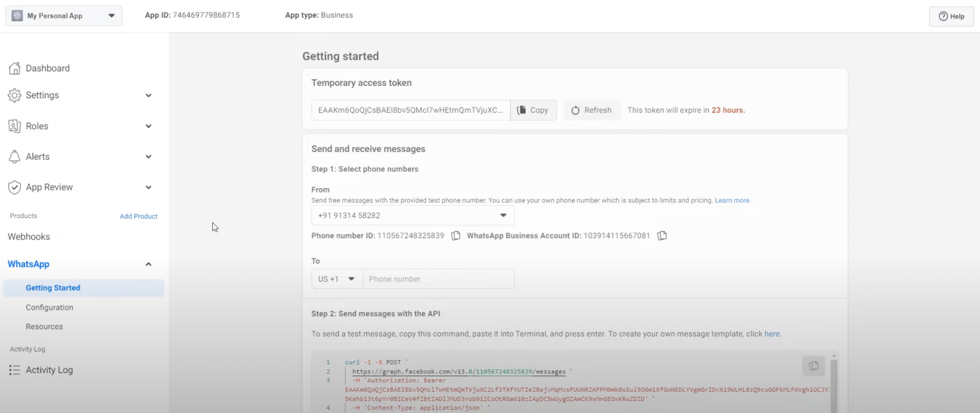Open the My Personal App selector dropdown
980x413 pixels.
click(64, 16)
